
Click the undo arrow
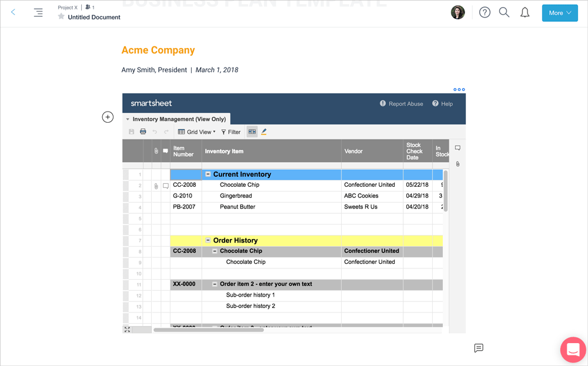(x=155, y=132)
